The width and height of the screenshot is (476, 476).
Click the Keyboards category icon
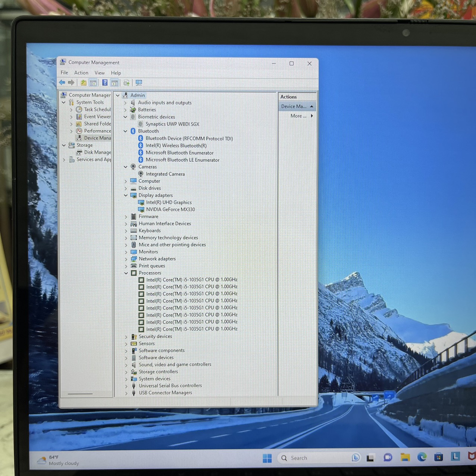pyautogui.click(x=134, y=231)
